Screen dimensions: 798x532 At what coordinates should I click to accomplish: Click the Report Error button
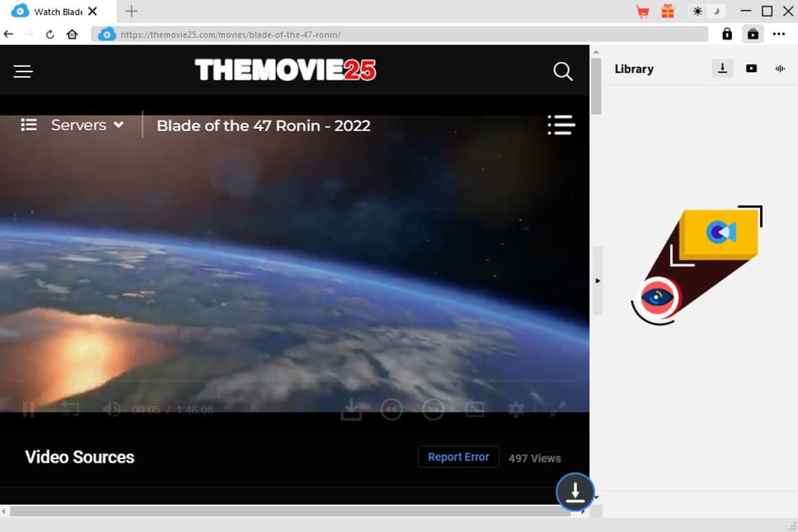tap(458, 457)
